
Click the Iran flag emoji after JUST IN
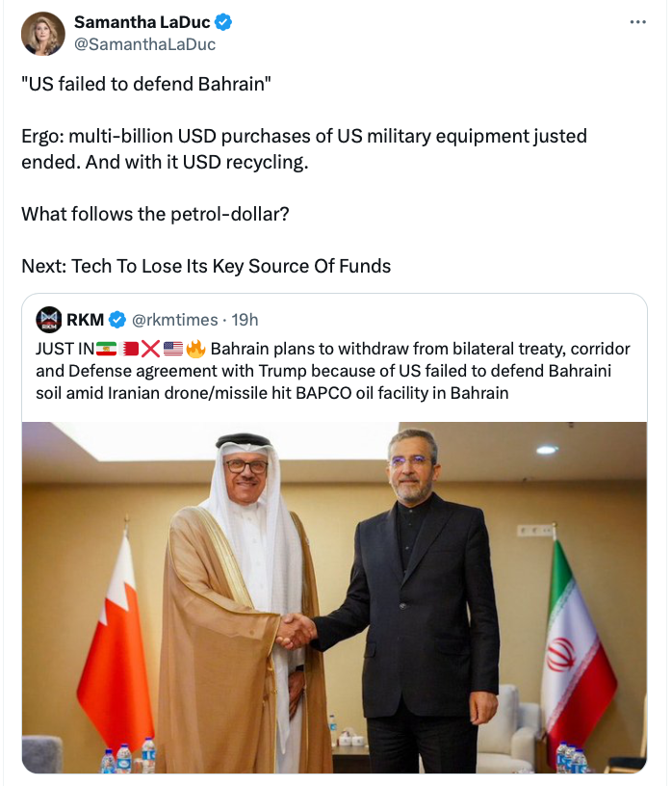pyautogui.click(x=105, y=348)
